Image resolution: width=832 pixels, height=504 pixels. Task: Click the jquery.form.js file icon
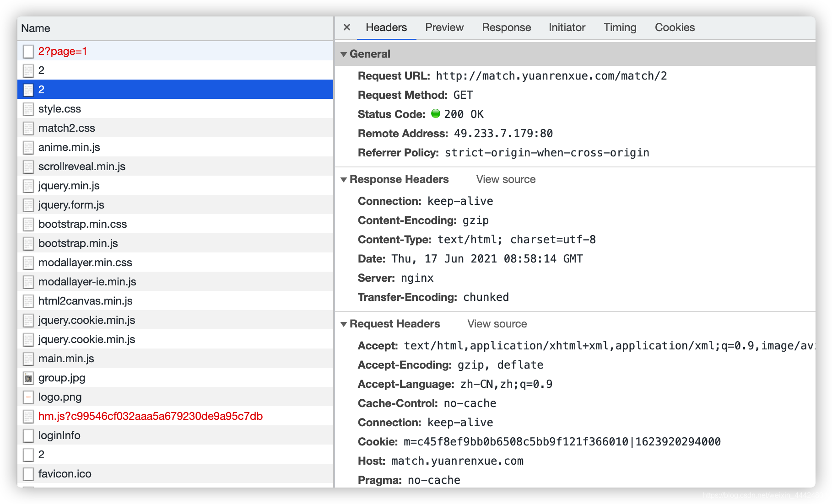(x=28, y=205)
